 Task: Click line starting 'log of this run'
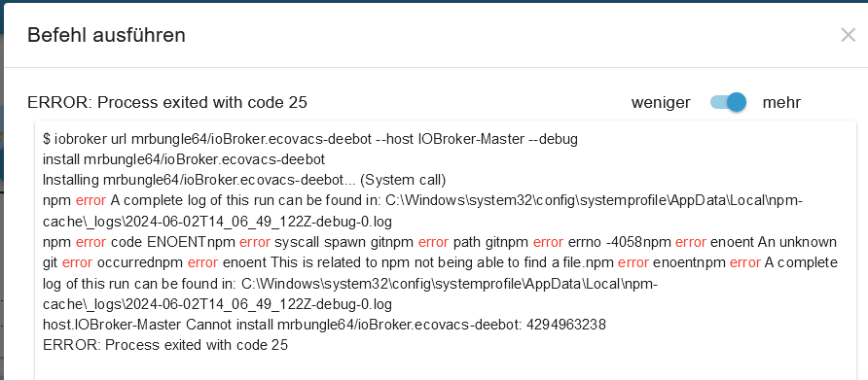[x=350, y=284]
